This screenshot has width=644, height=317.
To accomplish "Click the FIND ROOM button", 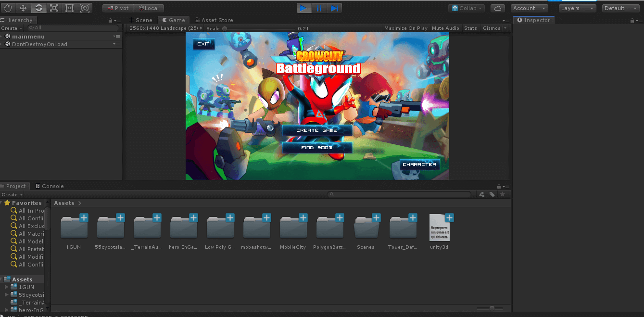I will pos(317,148).
